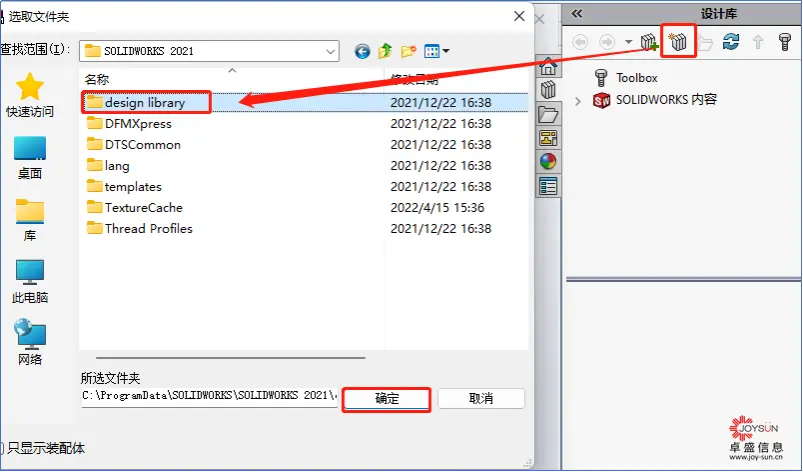803x472 pixels.
Task: Refresh the Design Library
Action: (x=731, y=41)
